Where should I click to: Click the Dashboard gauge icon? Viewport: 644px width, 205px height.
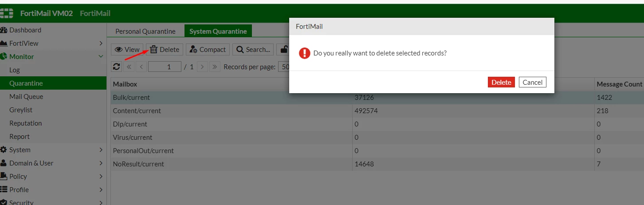[4, 30]
